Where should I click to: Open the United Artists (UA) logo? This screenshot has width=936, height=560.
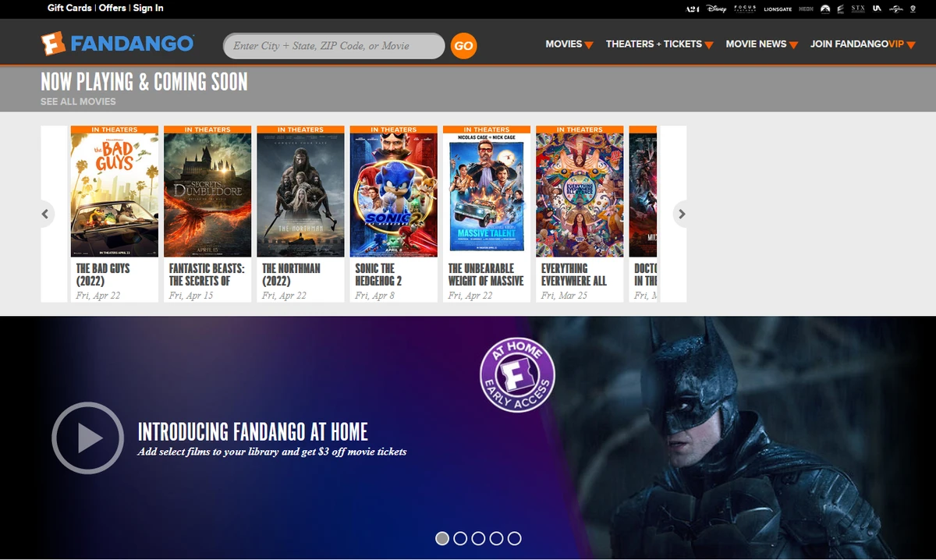tap(877, 9)
